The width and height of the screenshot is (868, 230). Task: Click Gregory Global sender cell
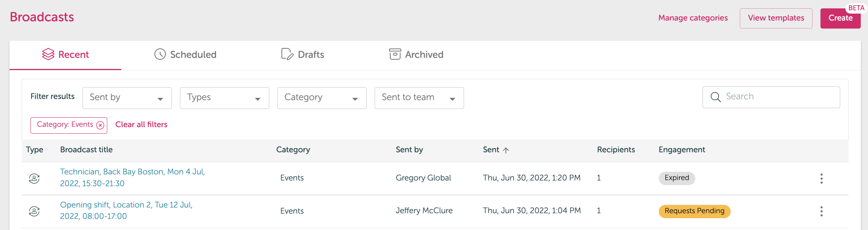tap(423, 178)
